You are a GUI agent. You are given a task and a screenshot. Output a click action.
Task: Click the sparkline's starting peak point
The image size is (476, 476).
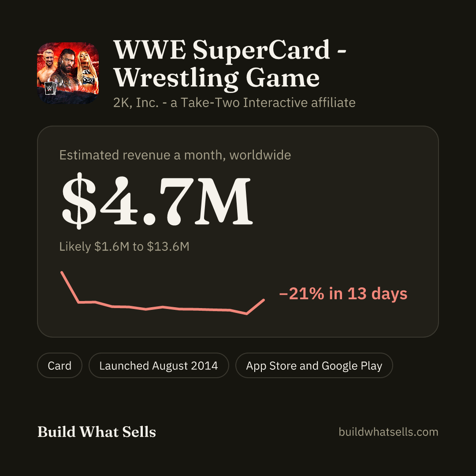tap(62, 272)
